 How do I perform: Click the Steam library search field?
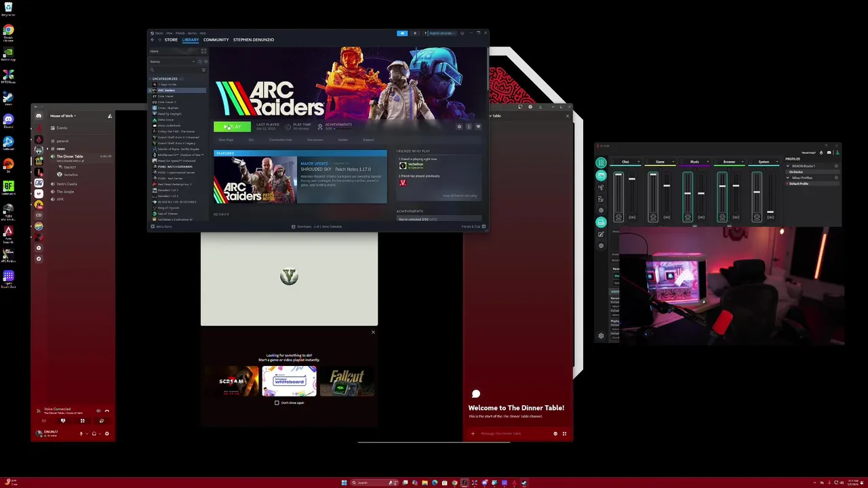pyautogui.click(x=175, y=70)
